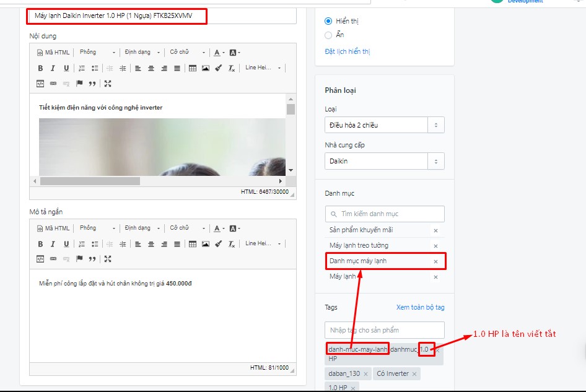This screenshot has height=392, width=586.
Task: Insert link in the Nội dung editor
Action: [x=53, y=84]
